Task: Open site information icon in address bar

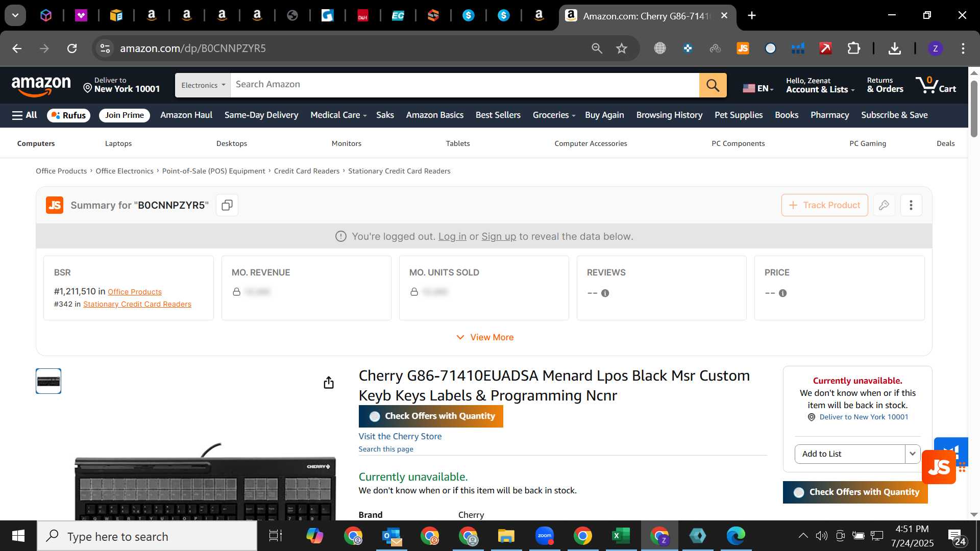Action: coord(105,48)
